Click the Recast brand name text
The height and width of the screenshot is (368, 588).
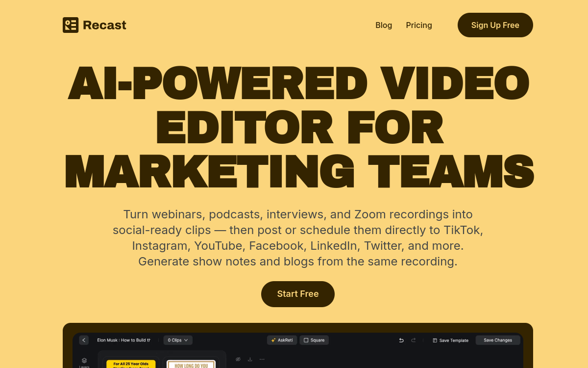coord(104,25)
